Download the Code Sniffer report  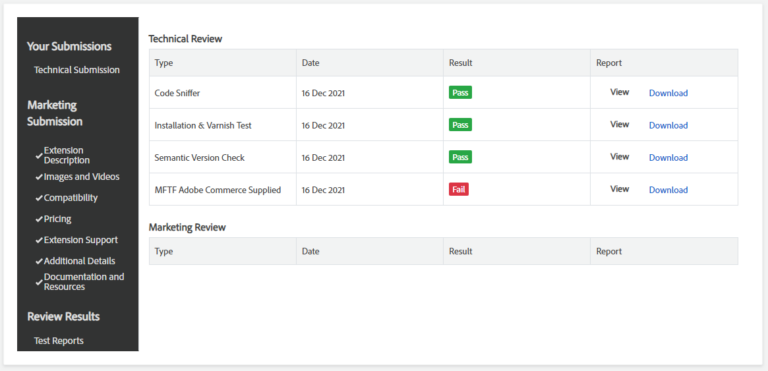[668, 93]
